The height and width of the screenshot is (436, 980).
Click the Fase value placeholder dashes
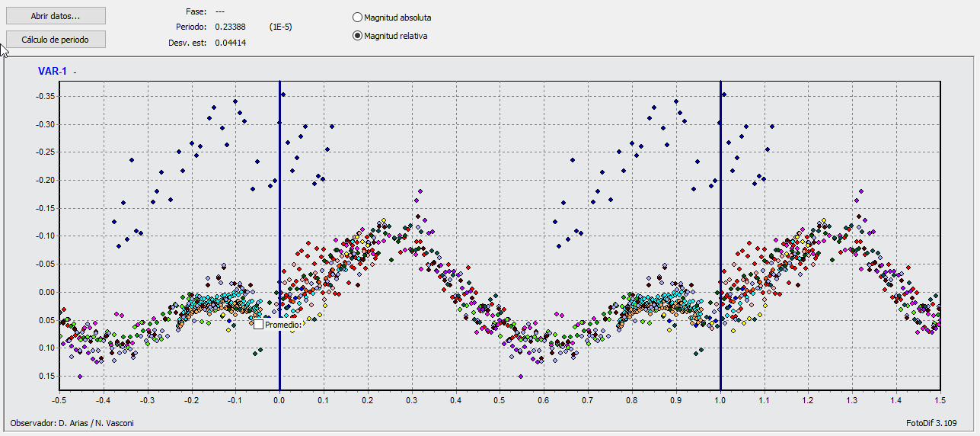(x=220, y=12)
